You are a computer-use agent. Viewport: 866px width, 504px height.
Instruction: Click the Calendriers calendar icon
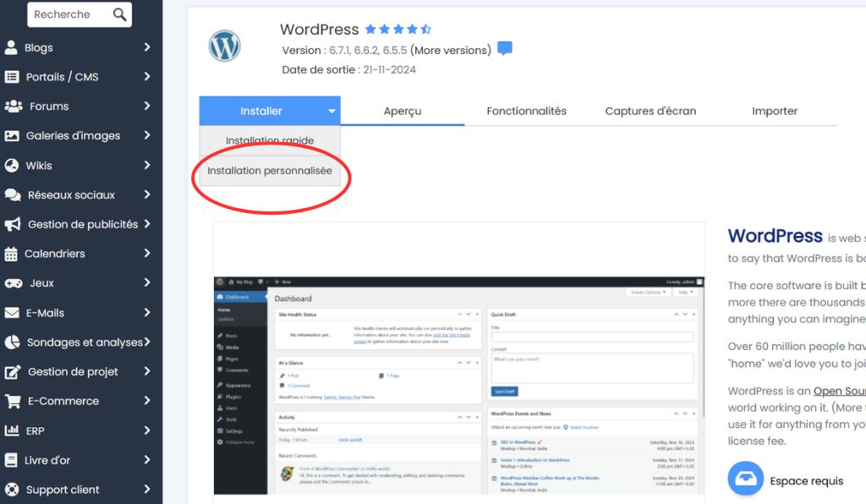point(11,254)
